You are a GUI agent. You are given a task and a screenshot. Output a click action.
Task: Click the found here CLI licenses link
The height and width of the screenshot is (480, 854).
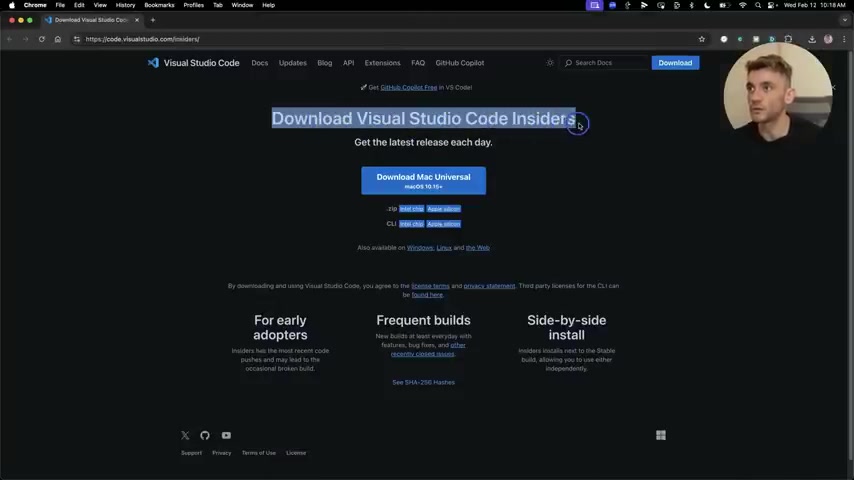pyautogui.click(x=427, y=295)
